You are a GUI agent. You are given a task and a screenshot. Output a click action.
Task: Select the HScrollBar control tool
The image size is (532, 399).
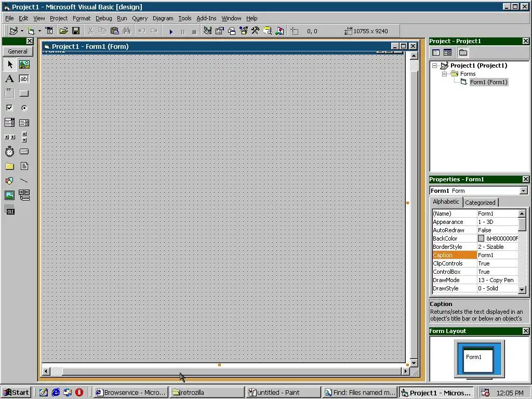click(10, 137)
